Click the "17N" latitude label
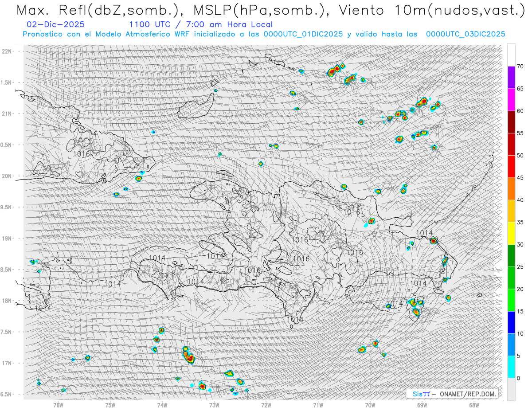The image size is (532, 411). coord(7,363)
